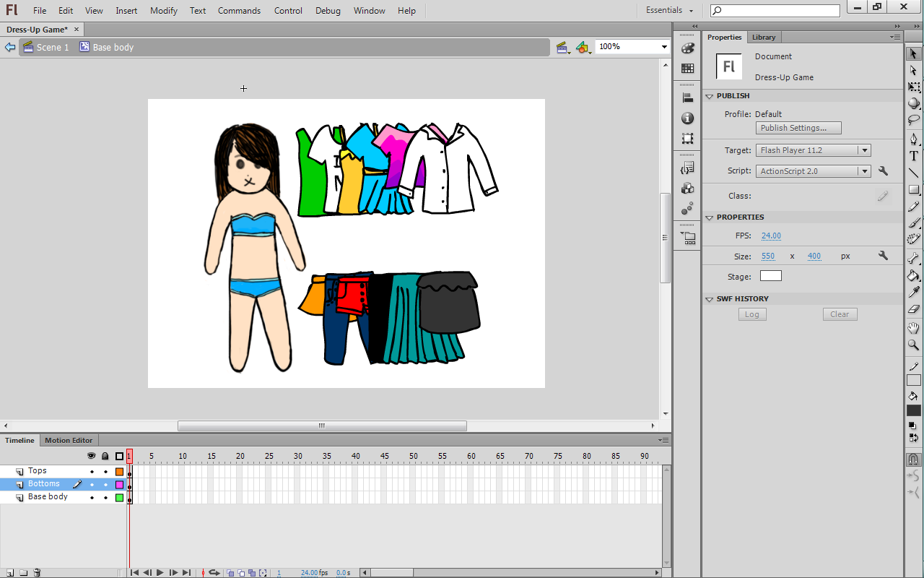Select the Text tool
This screenshot has height=578, width=924.
point(914,156)
